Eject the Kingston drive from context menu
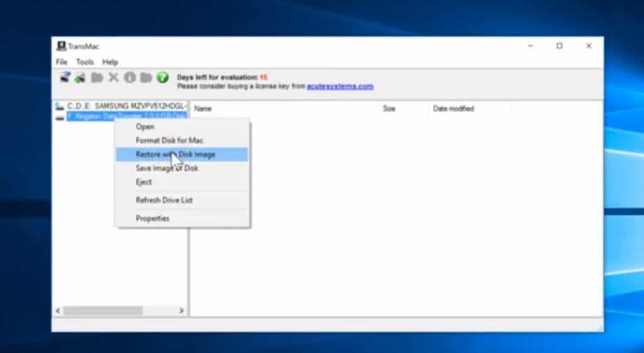 (x=143, y=182)
